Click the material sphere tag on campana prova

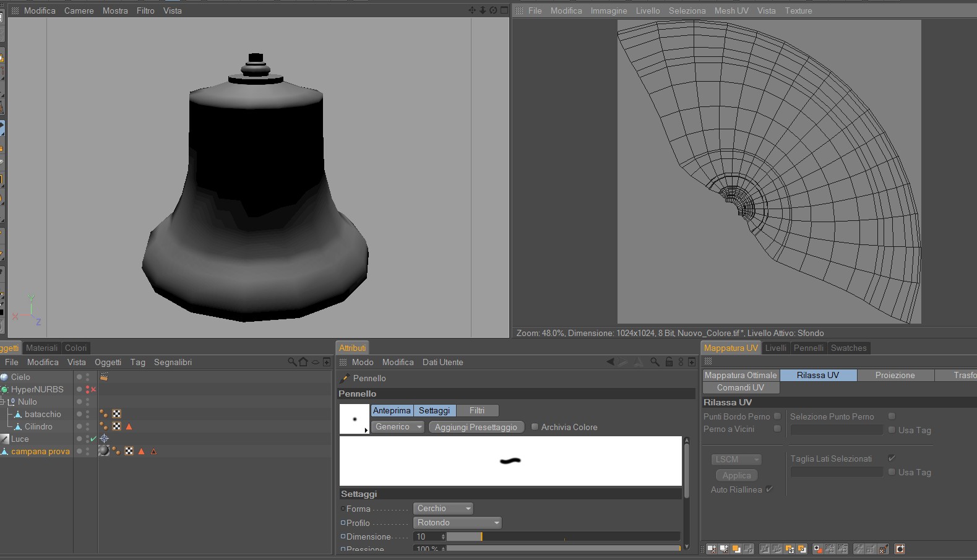pos(104,451)
